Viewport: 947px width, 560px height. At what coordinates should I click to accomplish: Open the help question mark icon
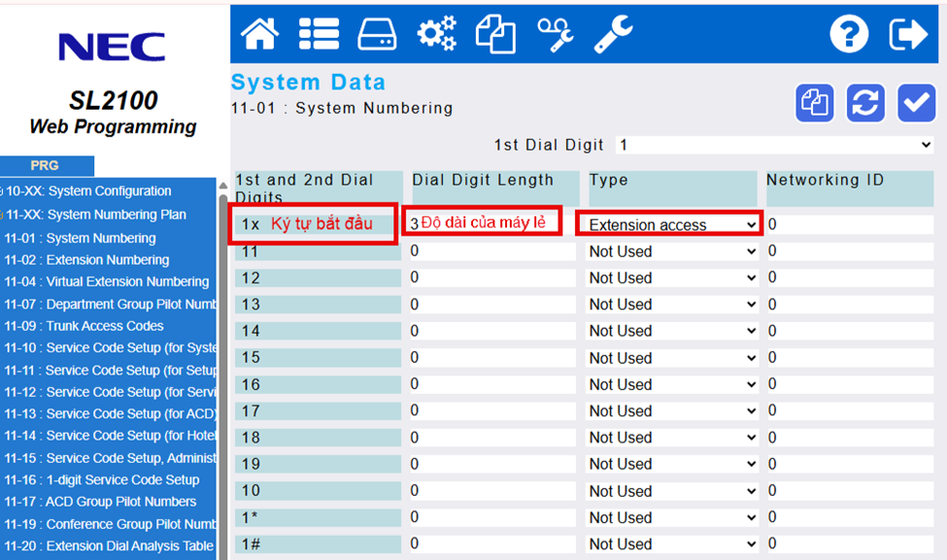pos(849,34)
